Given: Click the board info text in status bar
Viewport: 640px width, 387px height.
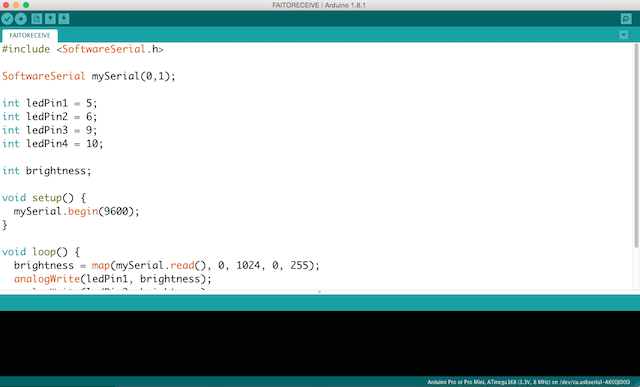Looking at the screenshot, I should coord(529,382).
